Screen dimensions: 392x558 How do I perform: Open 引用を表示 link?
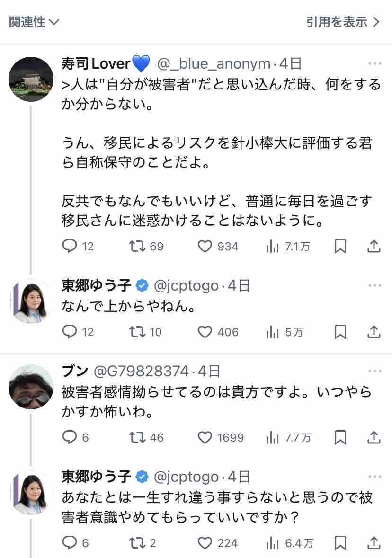point(343,22)
